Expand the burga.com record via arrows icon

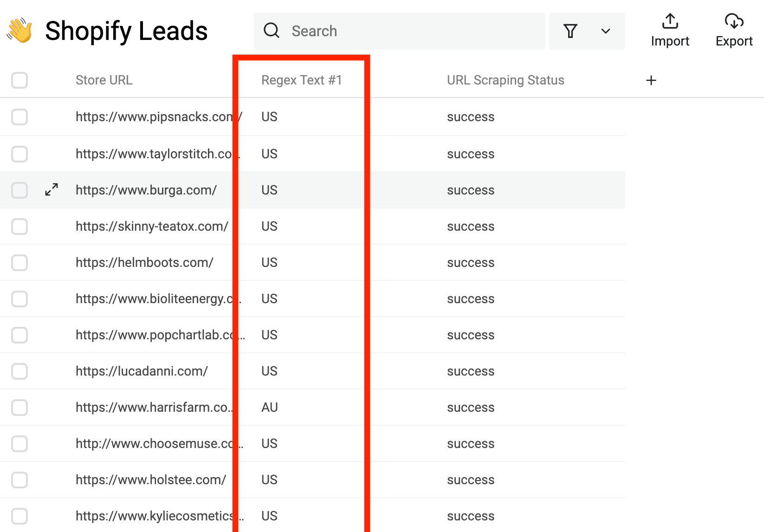click(51, 190)
